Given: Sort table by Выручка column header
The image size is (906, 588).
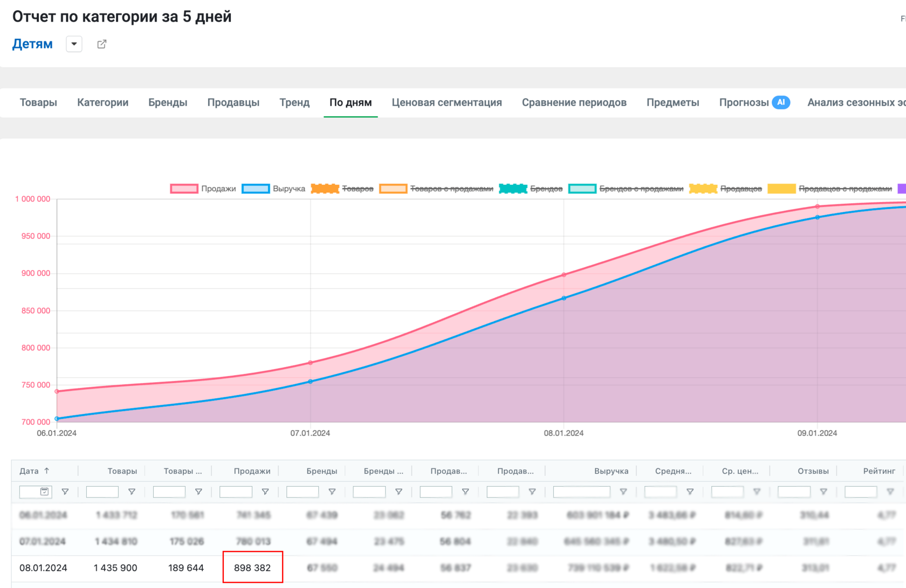Looking at the screenshot, I should coord(612,471).
